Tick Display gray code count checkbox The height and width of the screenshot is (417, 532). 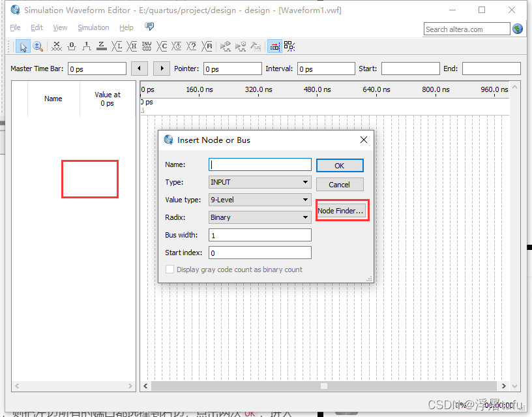tap(170, 270)
